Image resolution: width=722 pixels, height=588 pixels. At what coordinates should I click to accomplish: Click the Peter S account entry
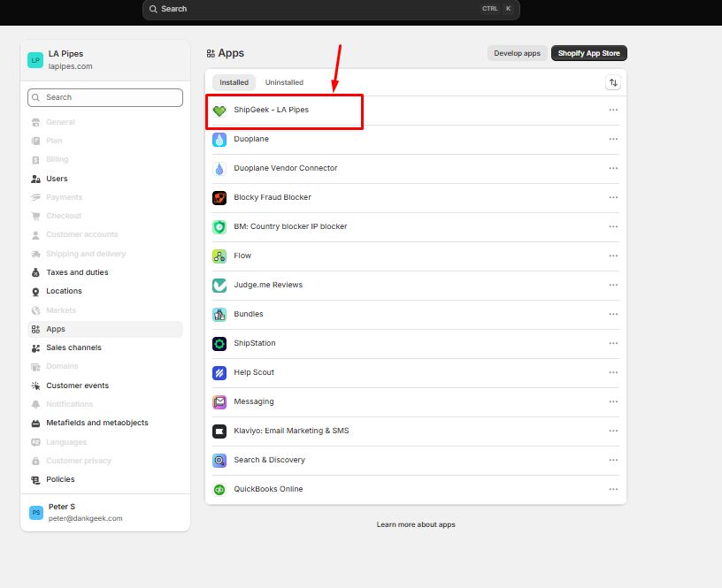(105, 513)
